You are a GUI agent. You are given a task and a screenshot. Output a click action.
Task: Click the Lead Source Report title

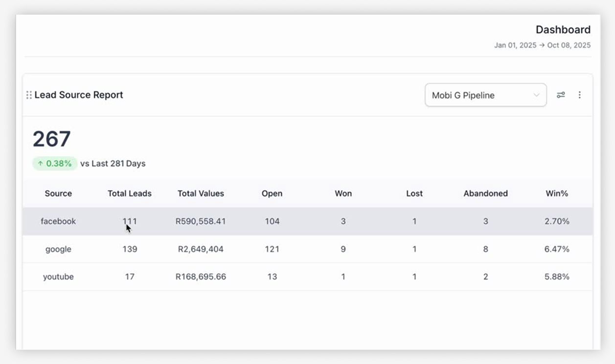tap(79, 95)
